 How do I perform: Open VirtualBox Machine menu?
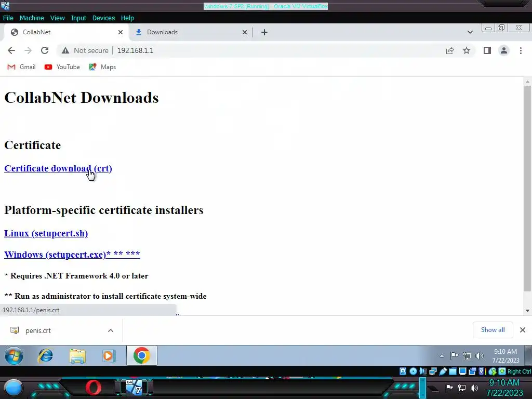point(32,18)
